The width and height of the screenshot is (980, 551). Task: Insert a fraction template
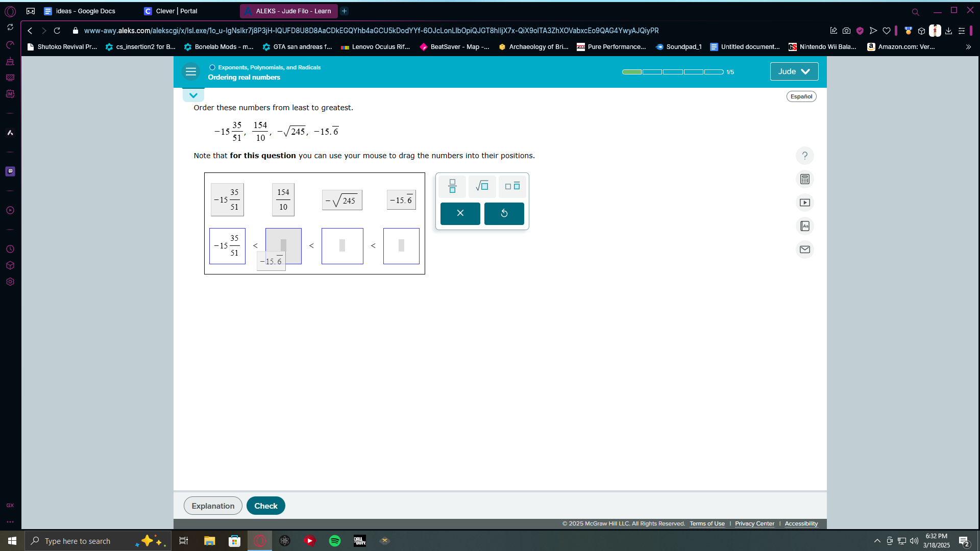[x=452, y=186]
